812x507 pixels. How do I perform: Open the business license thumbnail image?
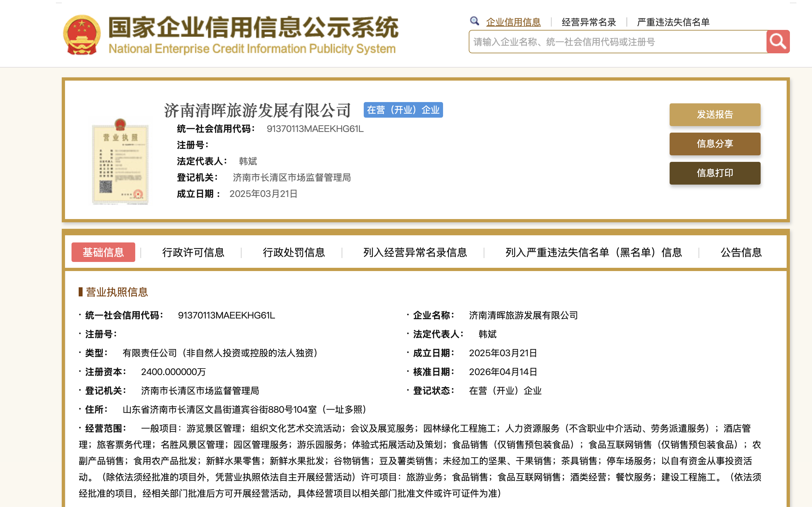(120, 161)
